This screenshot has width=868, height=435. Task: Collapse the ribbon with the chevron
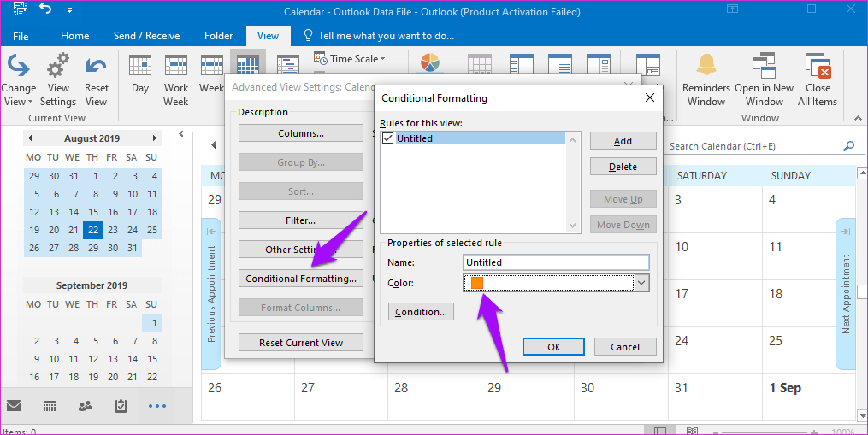click(858, 118)
